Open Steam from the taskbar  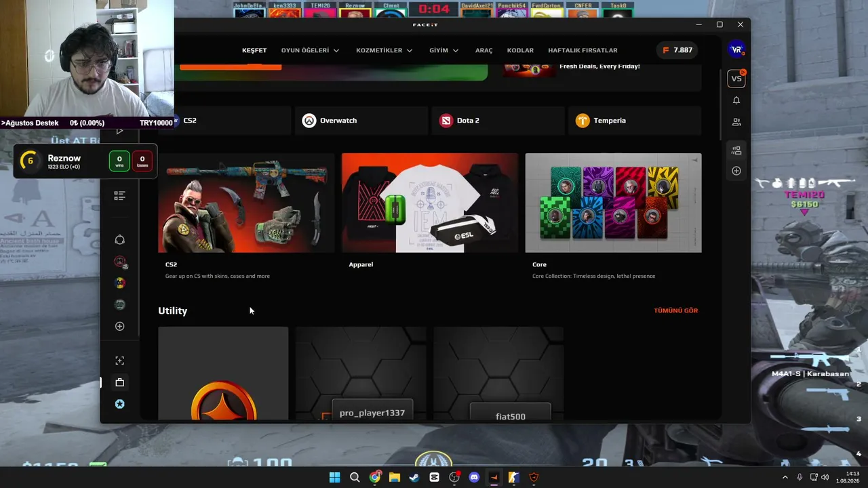click(x=414, y=477)
